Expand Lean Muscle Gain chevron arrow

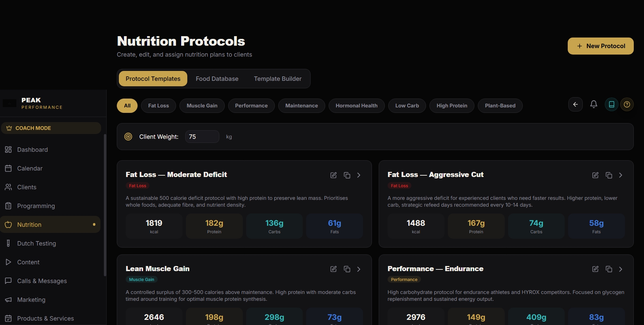tap(359, 269)
